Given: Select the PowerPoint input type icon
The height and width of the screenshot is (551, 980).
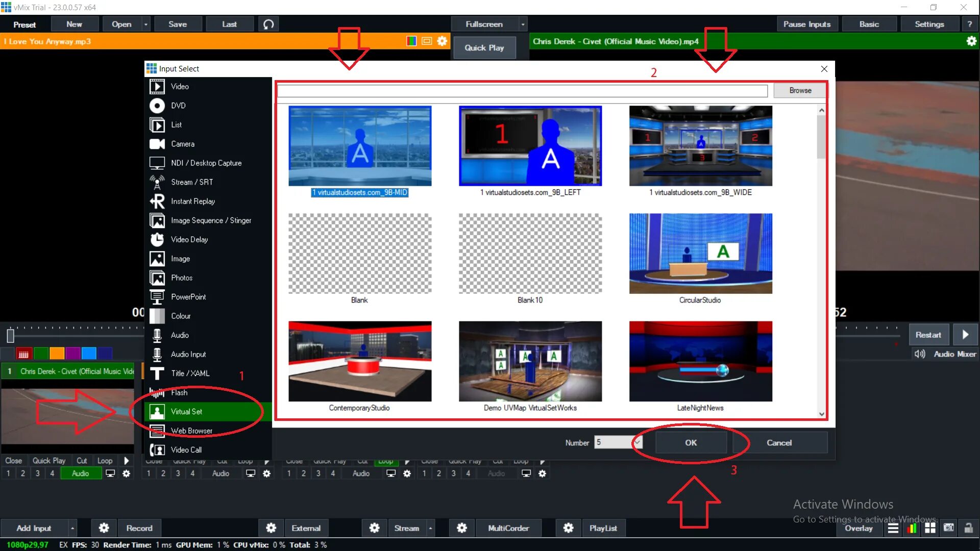Looking at the screenshot, I should point(157,297).
